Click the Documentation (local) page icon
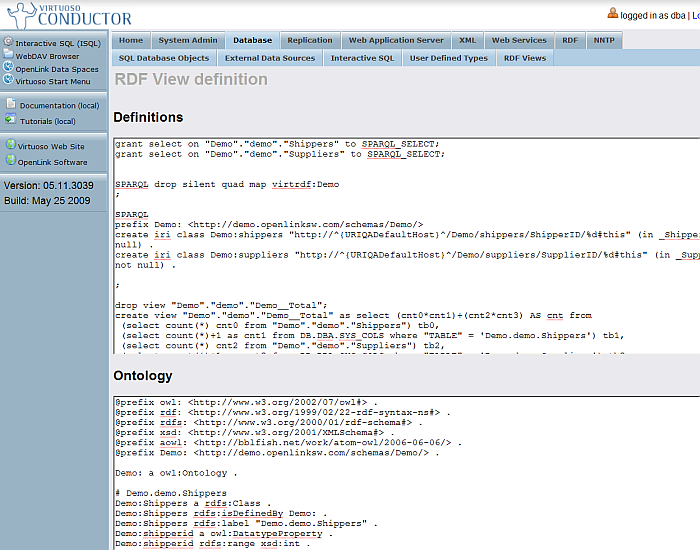 click(x=11, y=103)
